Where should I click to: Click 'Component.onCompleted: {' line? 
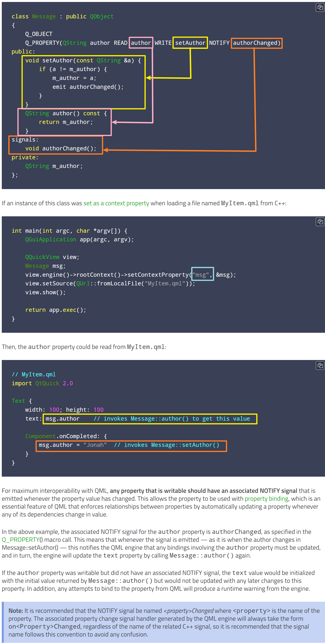pyautogui.click(x=66, y=436)
